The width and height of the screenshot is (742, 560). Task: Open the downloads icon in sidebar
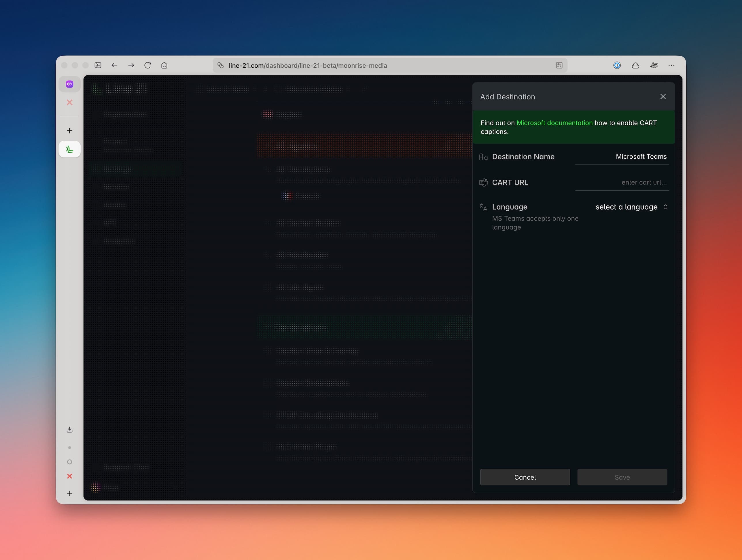pyautogui.click(x=69, y=430)
